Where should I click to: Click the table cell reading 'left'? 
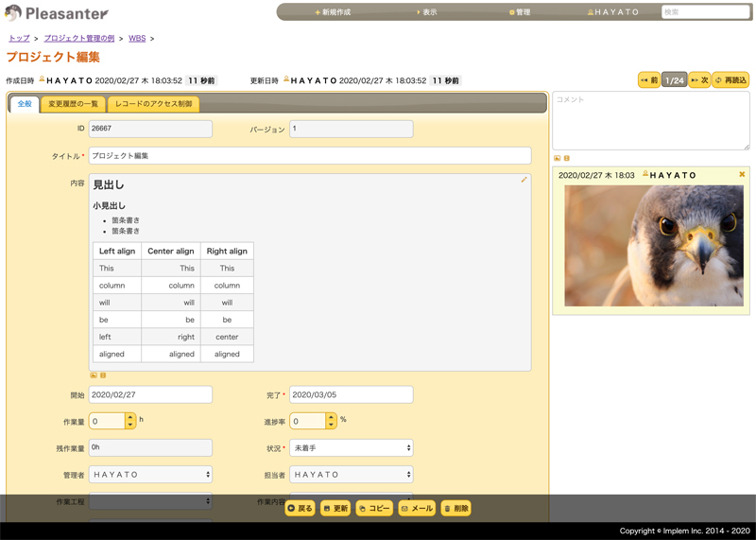[117, 337]
